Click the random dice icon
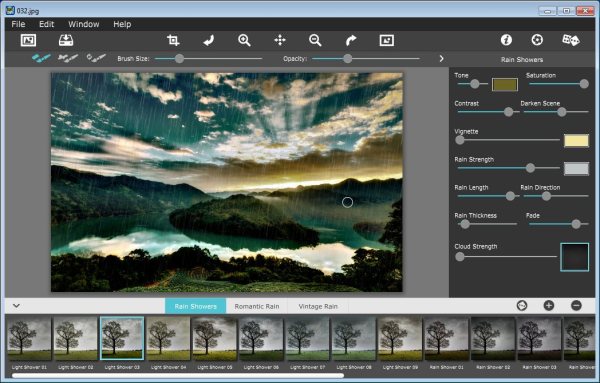Screen dimensions: 600x383 click(571, 40)
